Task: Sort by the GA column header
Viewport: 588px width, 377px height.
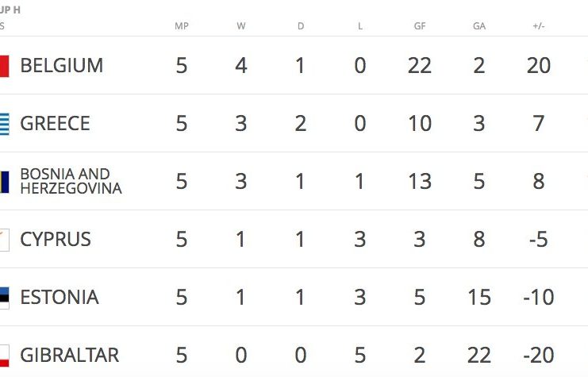Action: click(479, 26)
